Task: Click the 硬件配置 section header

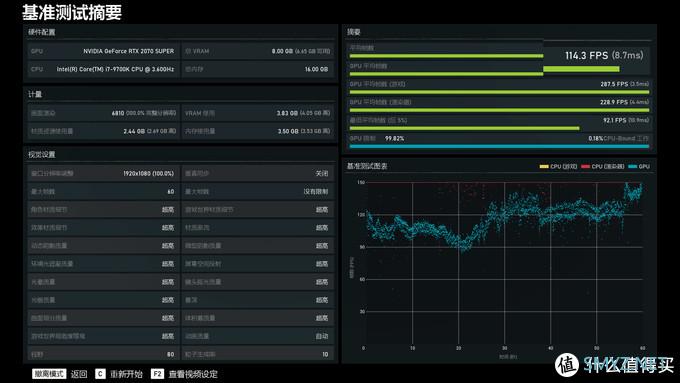Action: point(42,32)
